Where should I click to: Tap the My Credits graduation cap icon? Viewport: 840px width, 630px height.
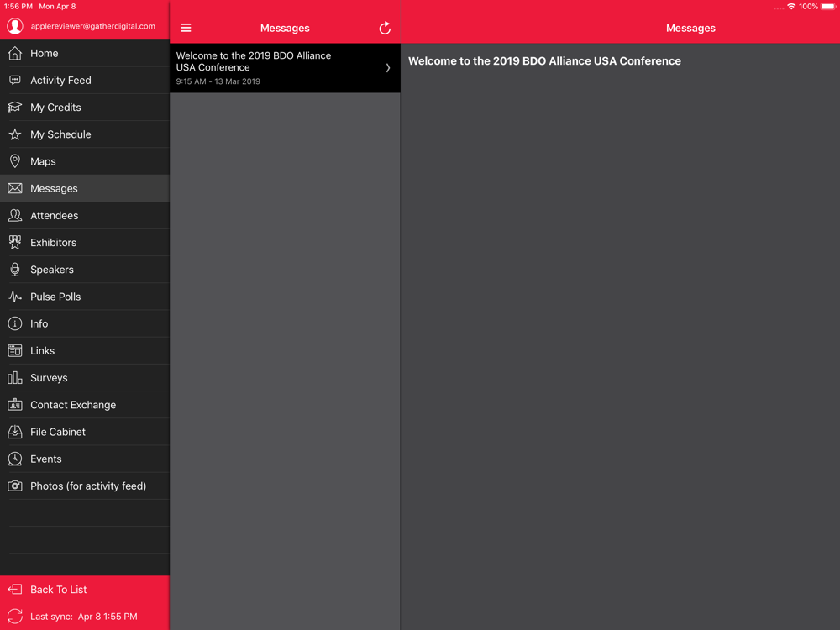[x=15, y=108]
